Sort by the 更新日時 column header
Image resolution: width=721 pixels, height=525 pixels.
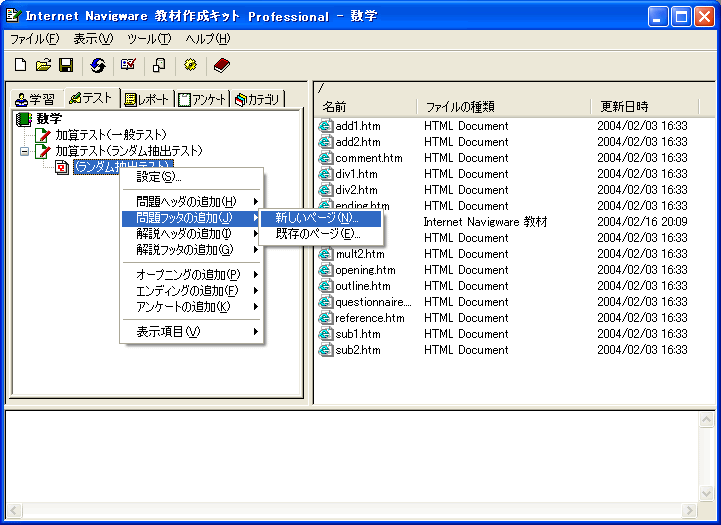645,107
